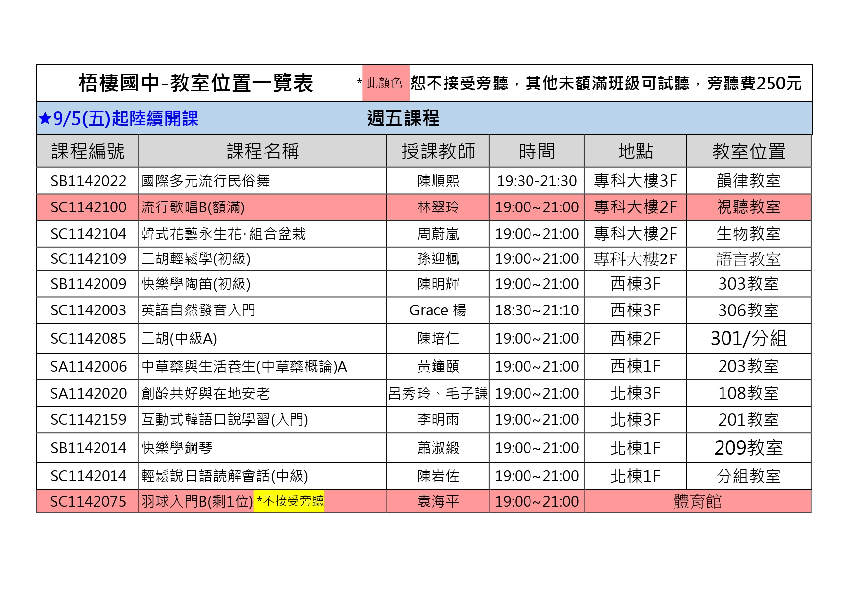Click the time cell 18:30~21:10
868x614 pixels.
coord(536,310)
